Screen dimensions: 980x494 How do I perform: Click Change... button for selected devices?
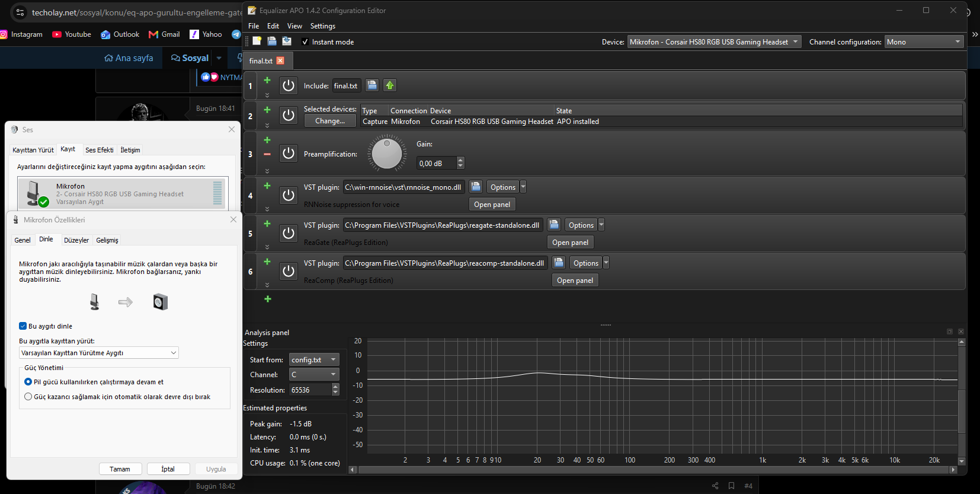point(330,120)
